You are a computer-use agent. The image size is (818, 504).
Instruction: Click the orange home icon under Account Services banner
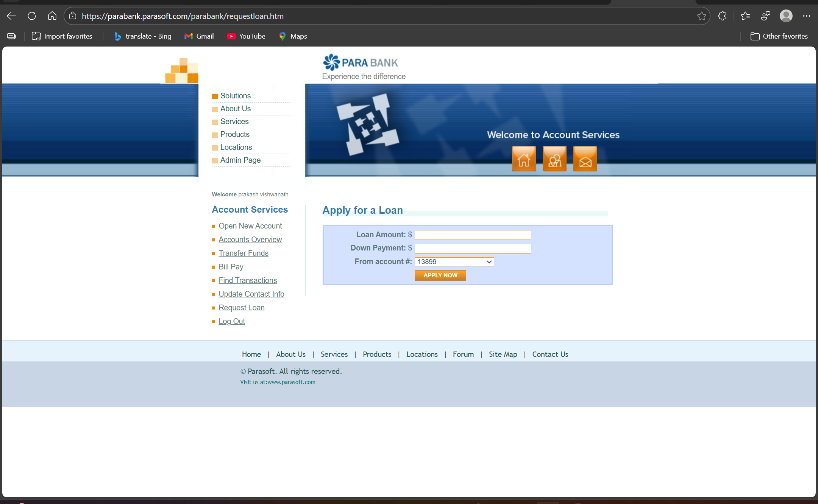[524, 159]
